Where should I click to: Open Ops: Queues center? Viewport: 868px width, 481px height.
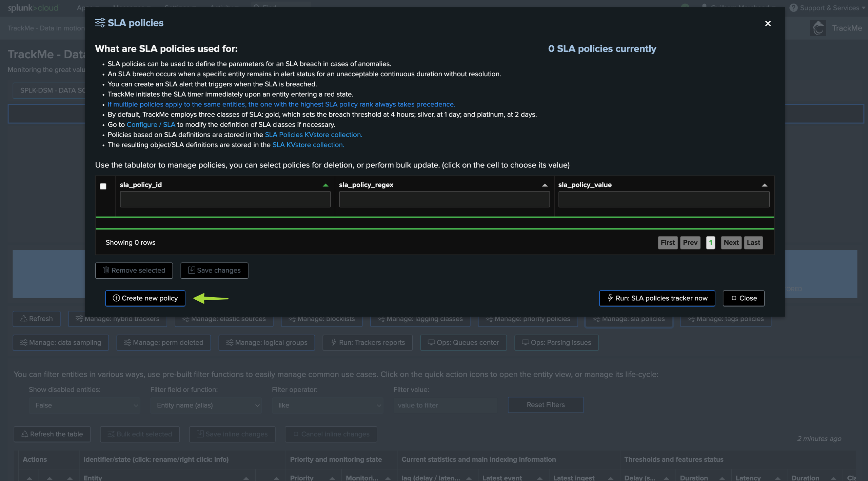pos(463,343)
